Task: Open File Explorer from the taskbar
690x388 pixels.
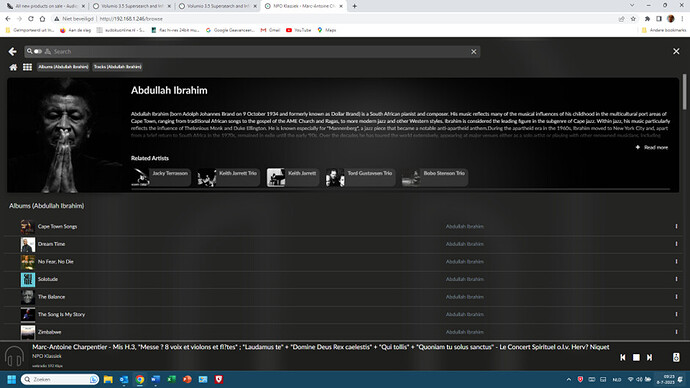Action: 108,379
